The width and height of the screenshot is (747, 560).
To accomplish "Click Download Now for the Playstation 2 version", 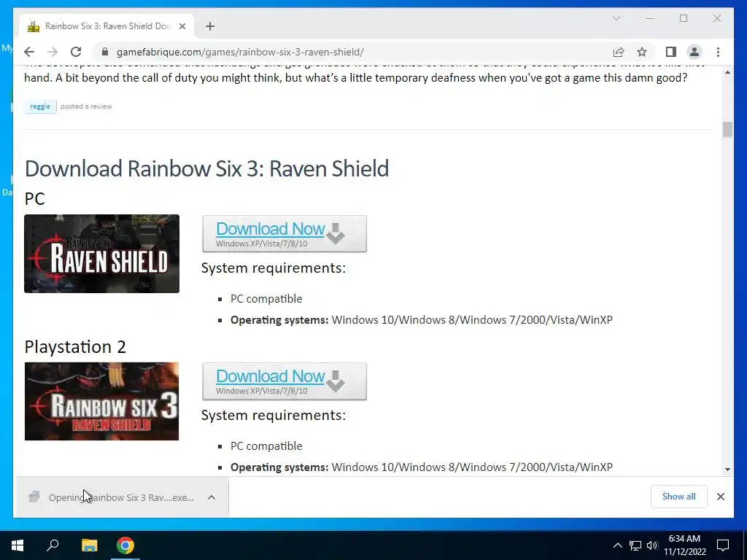I will click(x=285, y=381).
